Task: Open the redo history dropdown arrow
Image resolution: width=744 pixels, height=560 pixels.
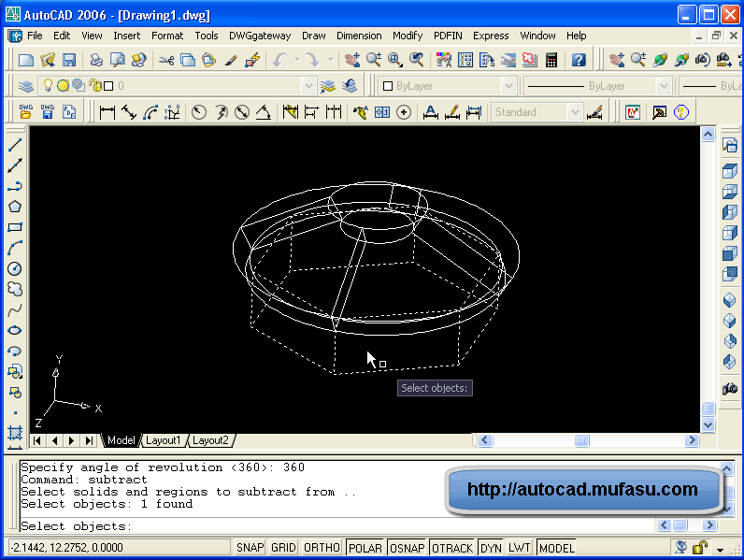Action: 331,60
